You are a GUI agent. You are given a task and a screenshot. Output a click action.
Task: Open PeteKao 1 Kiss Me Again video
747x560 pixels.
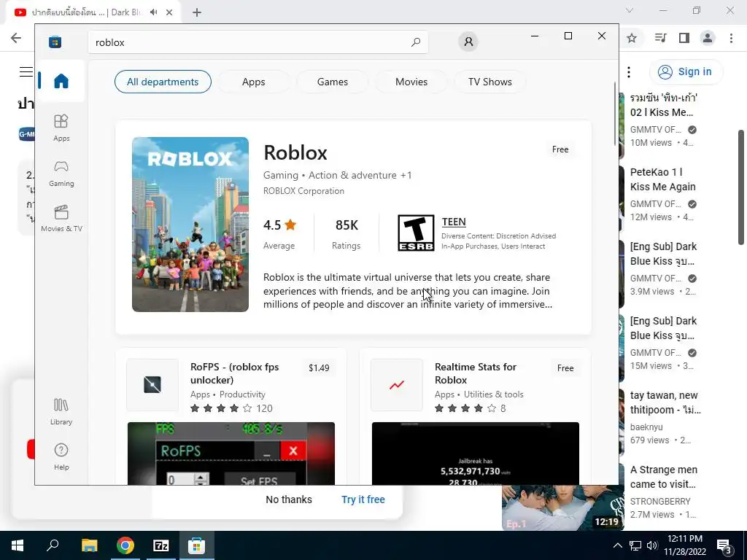click(662, 179)
